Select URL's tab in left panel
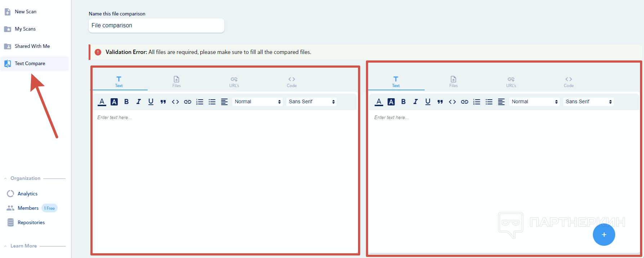The image size is (644, 258). (x=234, y=82)
